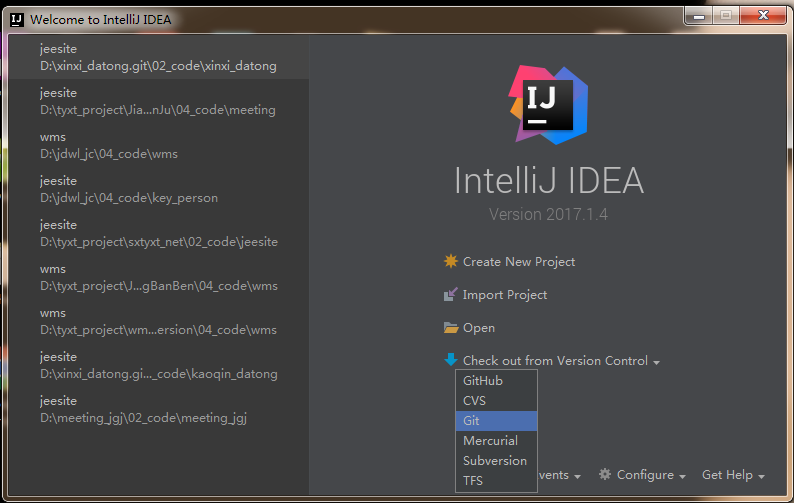
Task: Create New Project link
Action: point(519,262)
